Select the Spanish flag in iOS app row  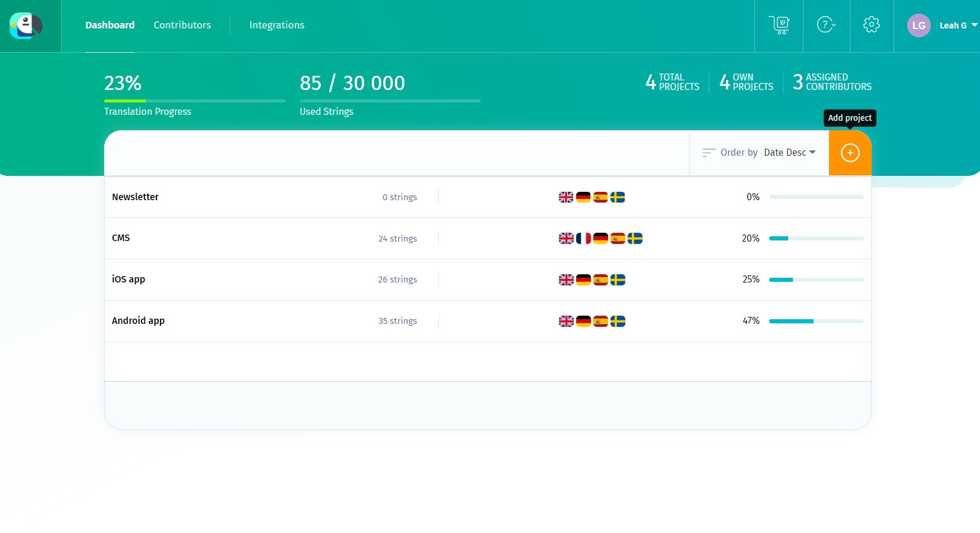pyautogui.click(x=600, y=280)
